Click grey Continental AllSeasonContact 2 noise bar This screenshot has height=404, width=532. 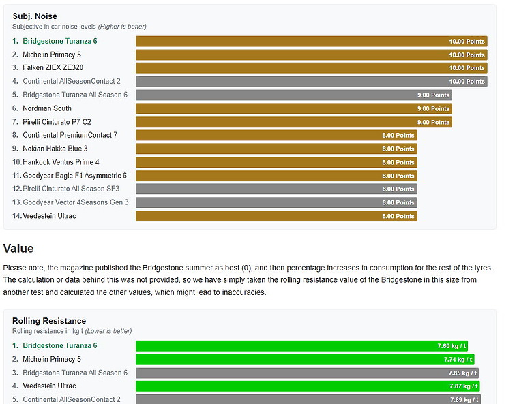point(312,82)
